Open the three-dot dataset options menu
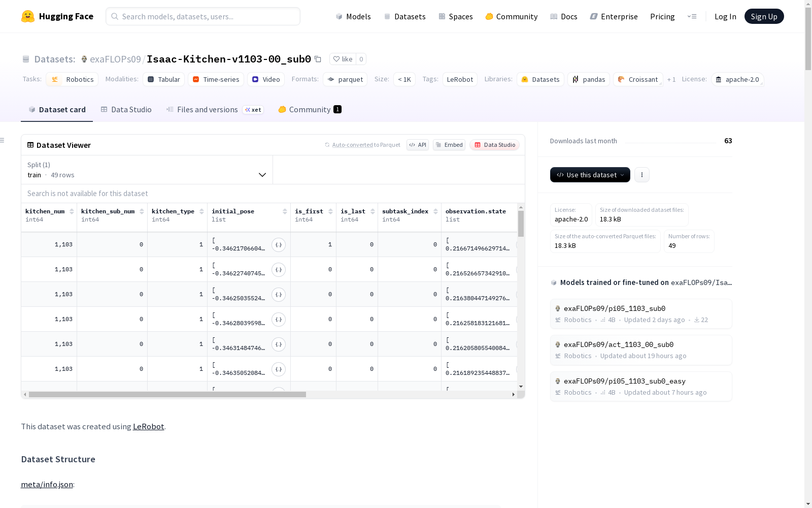 pos(642,175)
